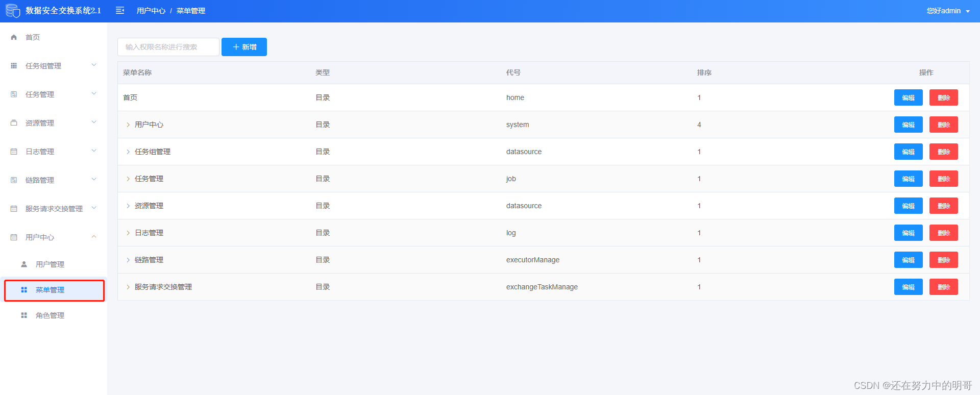Edit the log row

[908, 233]
